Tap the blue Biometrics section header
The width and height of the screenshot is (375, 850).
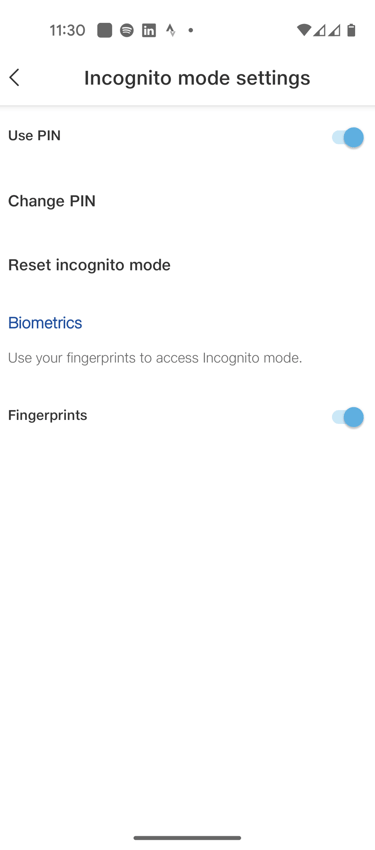(x=45, y=323)
